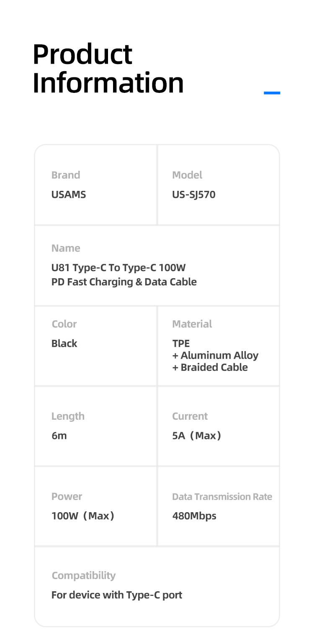The height and width of the screenshot is (644, 314).
Task: Click the 100W (Max) power value
Action: pyautogui.click(x=83, y=516)
